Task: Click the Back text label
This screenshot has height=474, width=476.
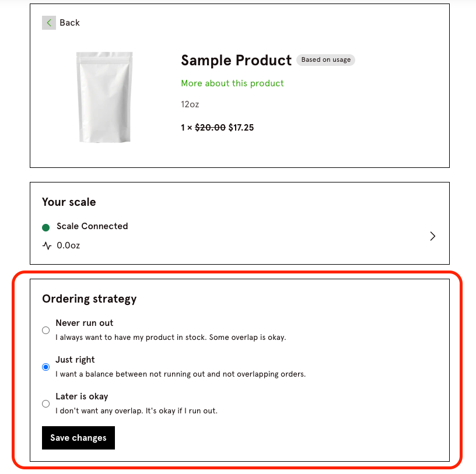Action: (x=69, y=23)
